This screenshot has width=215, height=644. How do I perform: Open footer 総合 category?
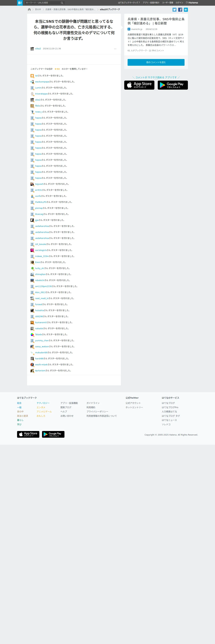tap(19, 403)
